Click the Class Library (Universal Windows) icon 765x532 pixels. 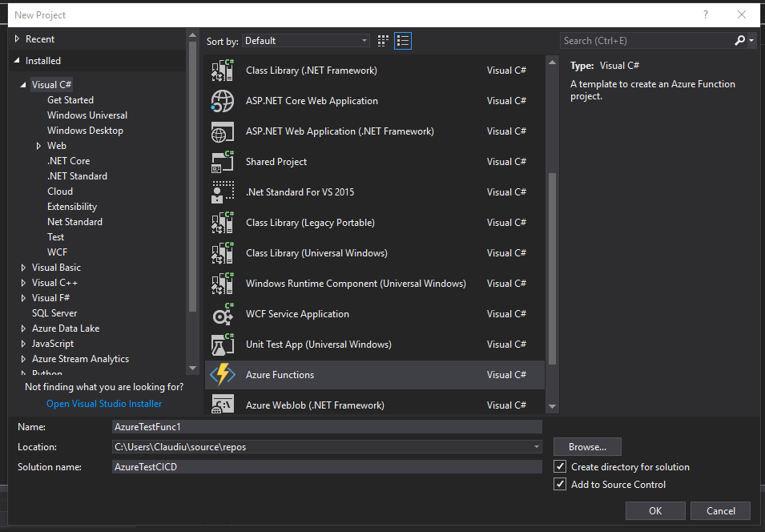point(223,253)
